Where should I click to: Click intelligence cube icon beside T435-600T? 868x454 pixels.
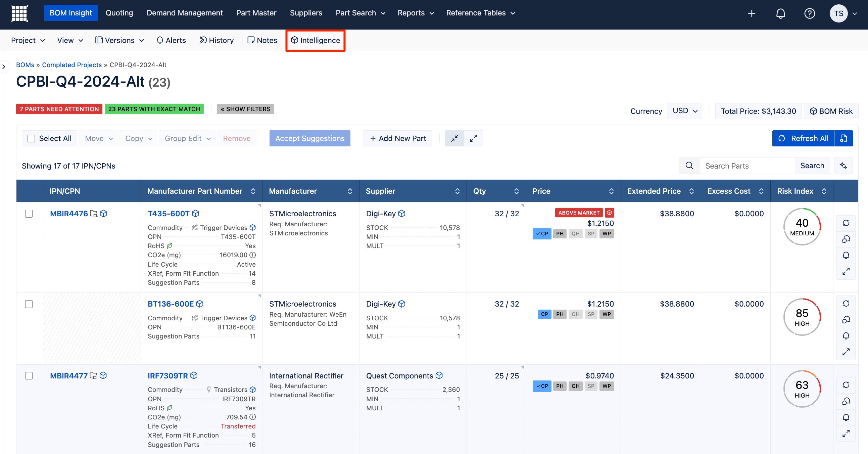point(195,213)
